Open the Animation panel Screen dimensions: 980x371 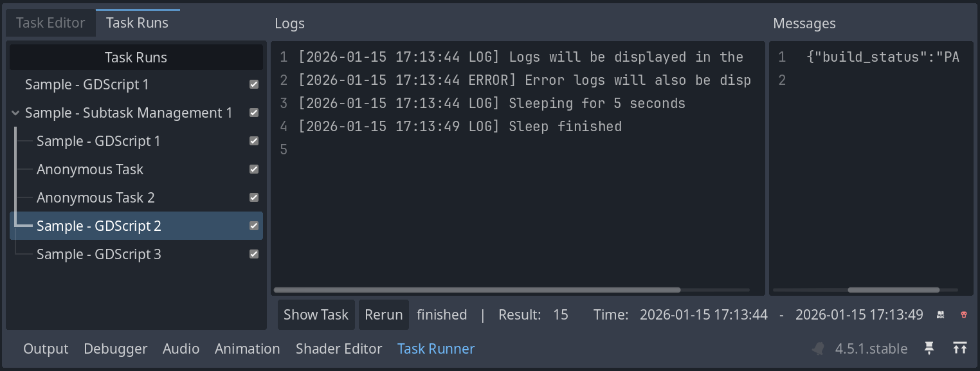tap(247, 348)
